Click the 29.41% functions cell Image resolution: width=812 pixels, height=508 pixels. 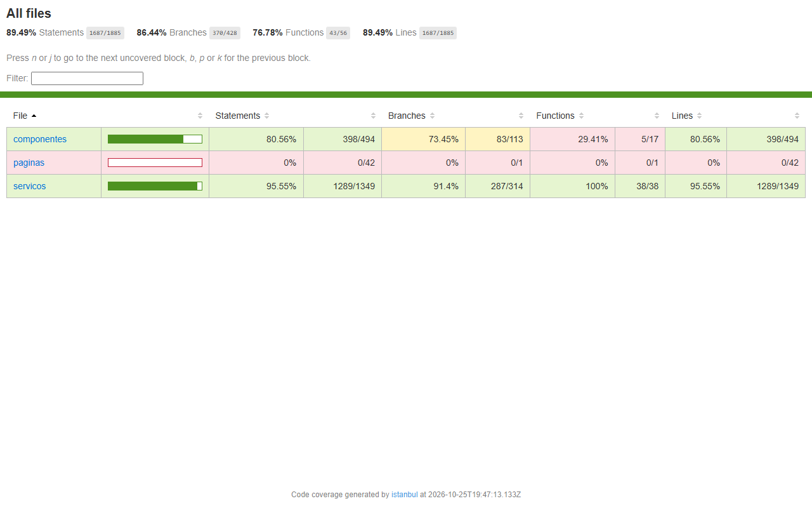572,139
